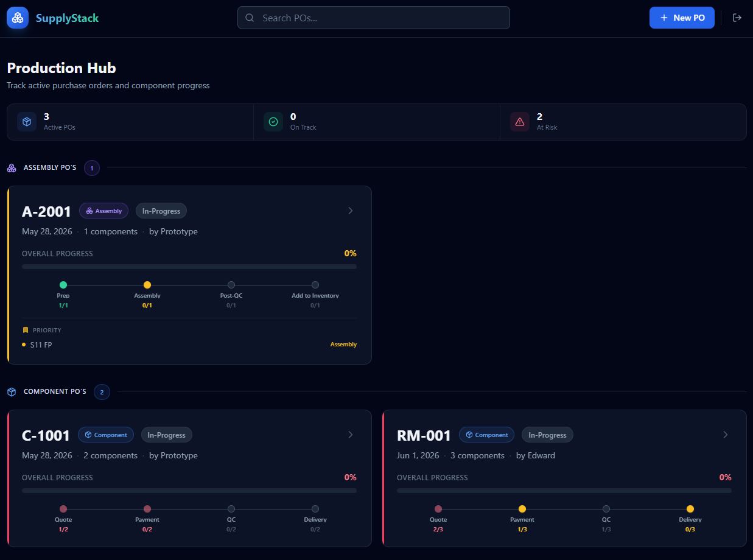Click the S11 FP priority item
The image size is (753, 560).
point(41,345)
